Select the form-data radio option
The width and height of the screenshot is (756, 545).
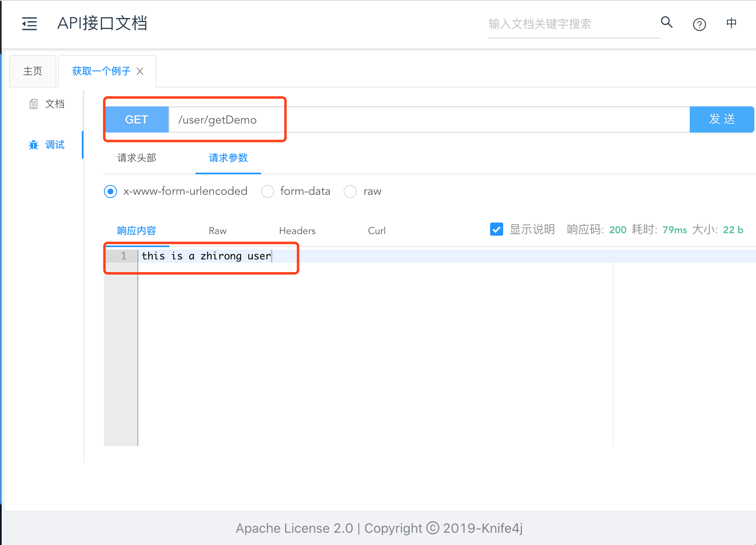tap(268, 191)
